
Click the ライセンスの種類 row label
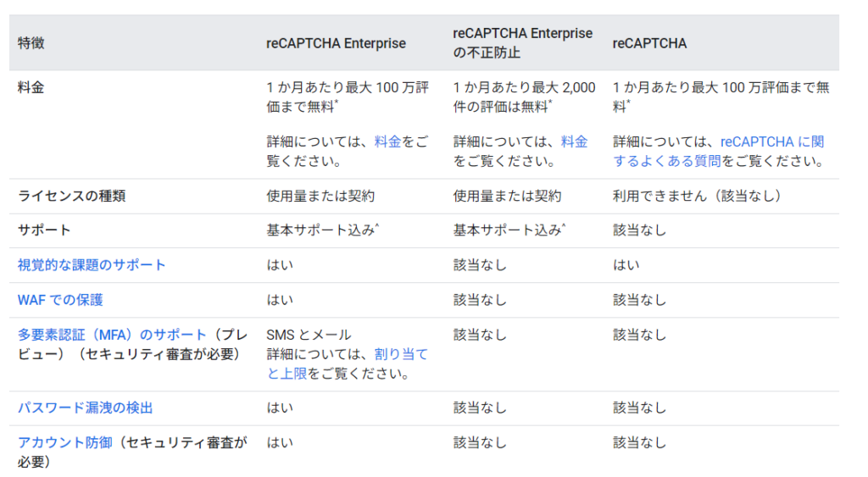point(72,196)
